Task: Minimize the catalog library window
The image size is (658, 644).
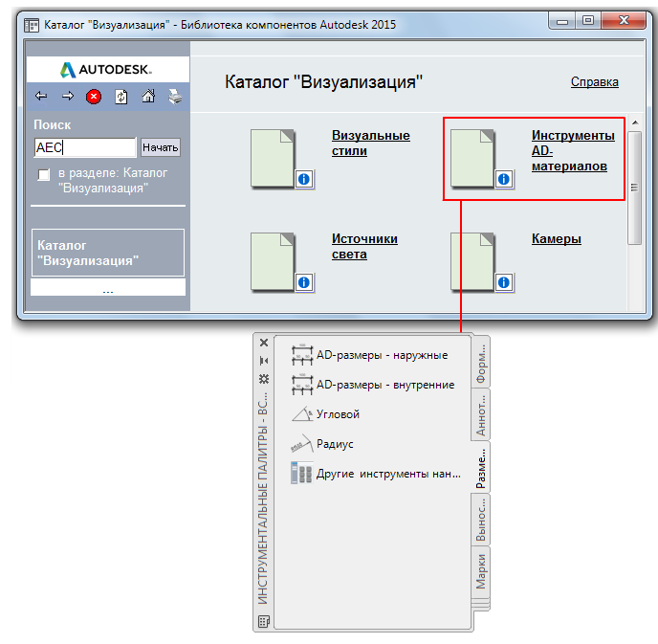Action: point(562,21)
